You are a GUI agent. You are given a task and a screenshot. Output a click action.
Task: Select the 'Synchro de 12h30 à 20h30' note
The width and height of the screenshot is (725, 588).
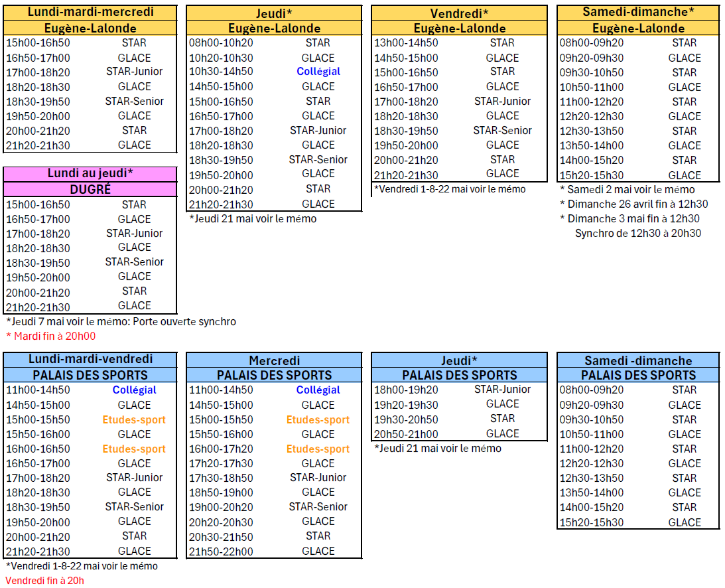tap(637, 233)
